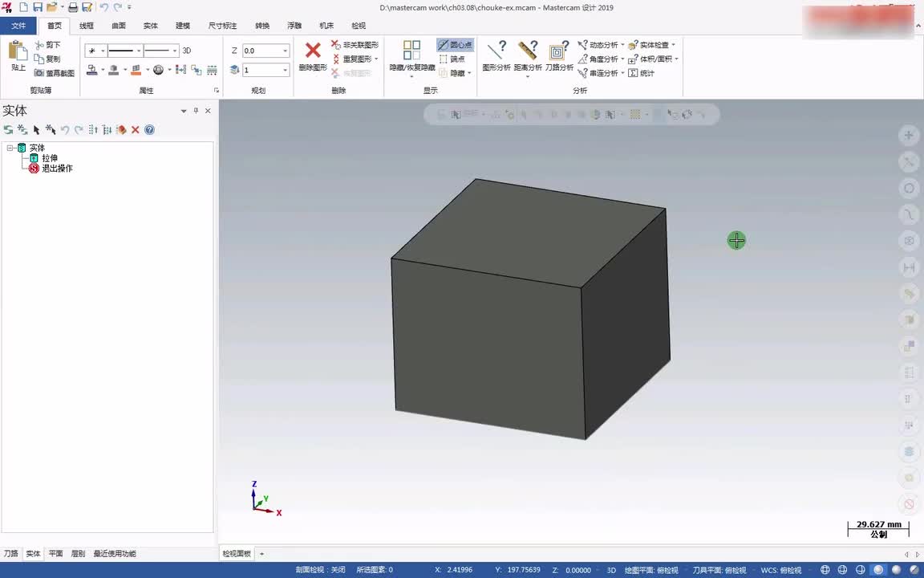
Task: Open the point style dropdown
Action: tap(103, 51)
